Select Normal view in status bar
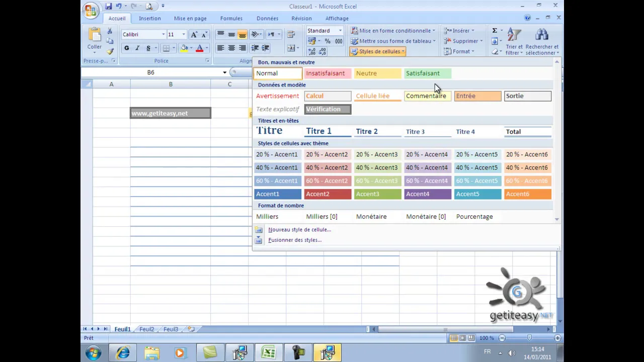 click(x=454, y=338)
